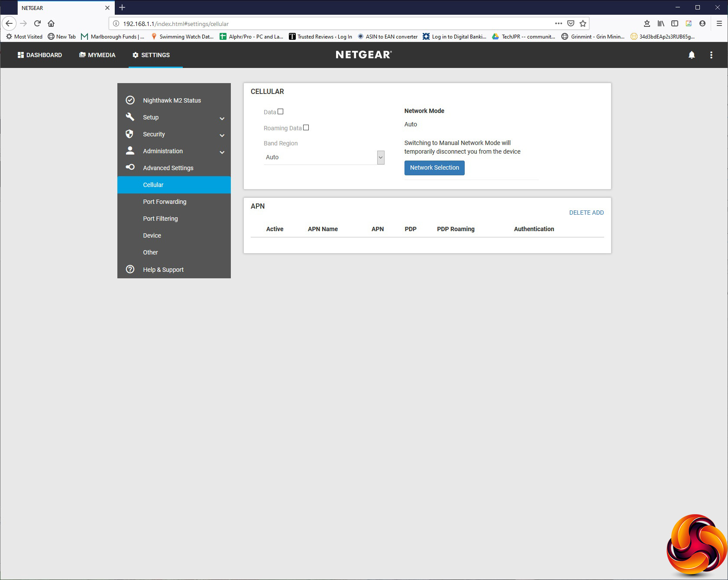Open the Firefox hamburger menu
The image size is (728, 580).
(719, 23)
